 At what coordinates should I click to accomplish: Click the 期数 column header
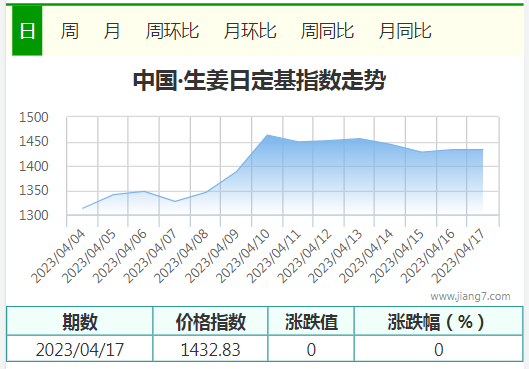coord(80,321)
